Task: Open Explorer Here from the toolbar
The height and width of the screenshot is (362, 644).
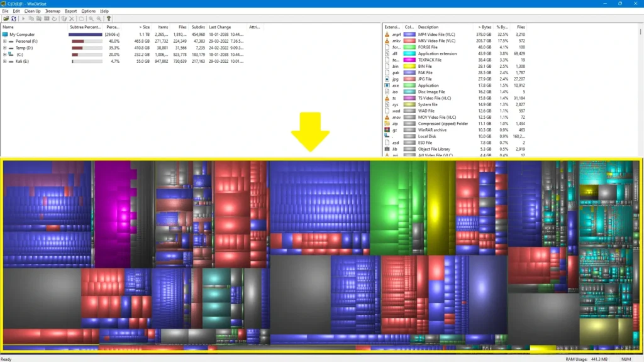Action: (39, 19)
